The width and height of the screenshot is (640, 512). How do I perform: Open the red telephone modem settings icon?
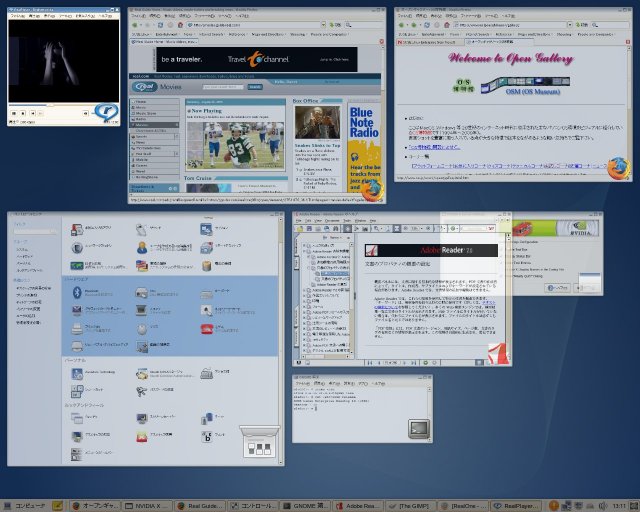click(x=207, y=329)
